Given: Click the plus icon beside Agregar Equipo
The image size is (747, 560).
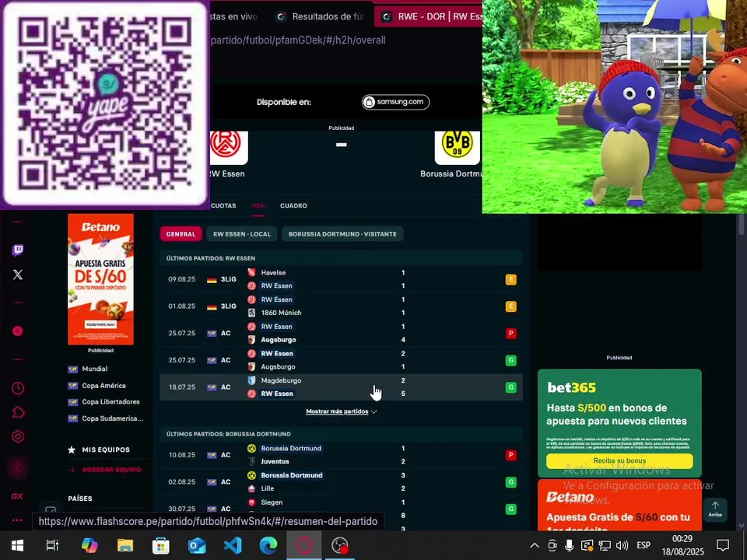Looking at the screenshot, I should [72, 470].
